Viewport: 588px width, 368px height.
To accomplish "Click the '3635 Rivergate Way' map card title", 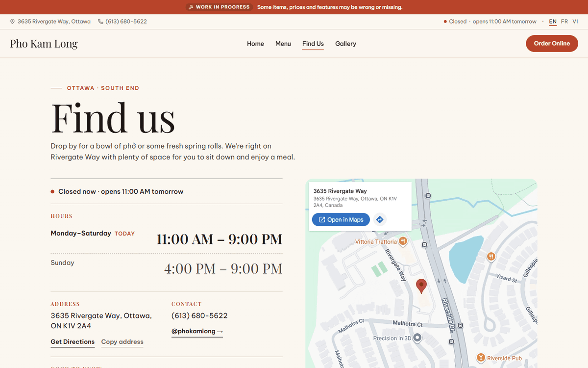I will [x=340, y=191].
